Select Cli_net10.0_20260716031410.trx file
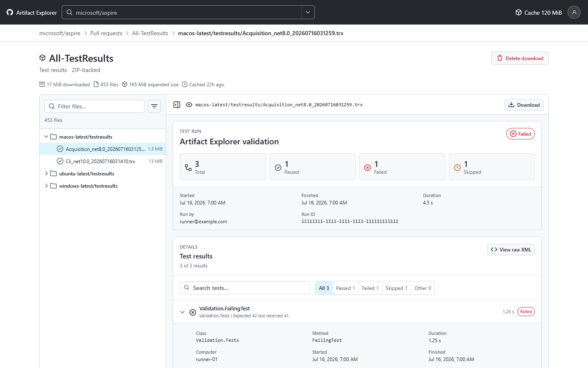 pos(103,161)
